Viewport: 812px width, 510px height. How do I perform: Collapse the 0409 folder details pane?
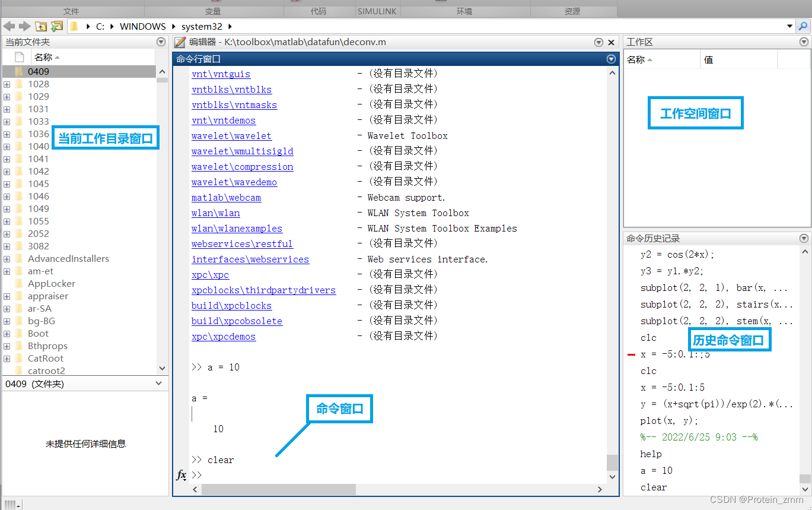coord(158,384)
